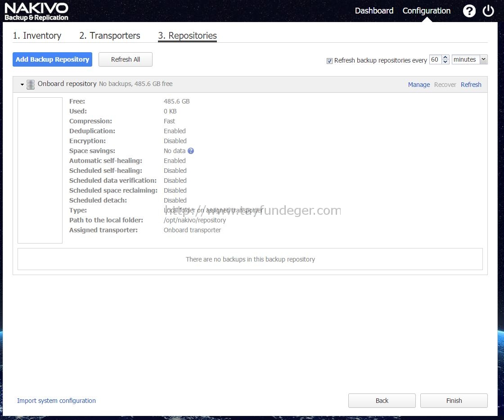
Task: Click the '/opt/nakivo/repository' path value
Action: (195, 220)
